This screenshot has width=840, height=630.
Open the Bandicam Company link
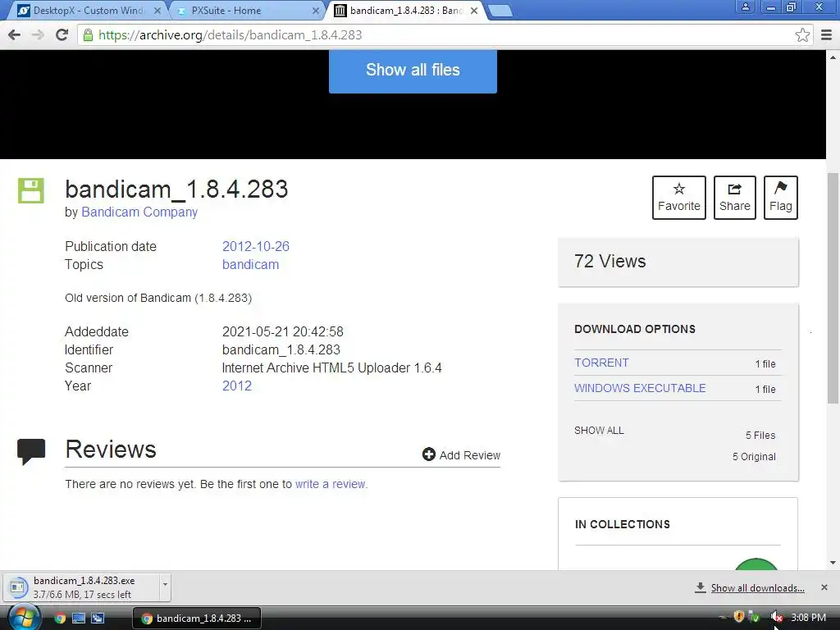(x=139, y=212)
